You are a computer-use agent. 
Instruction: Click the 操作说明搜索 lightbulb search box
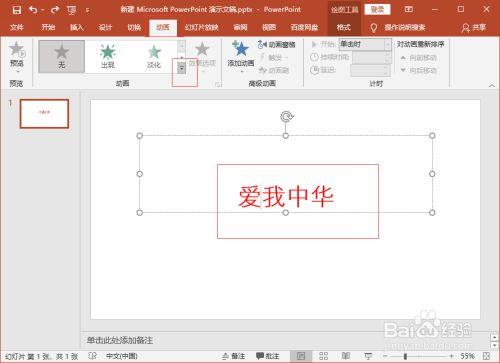[398, 27]
